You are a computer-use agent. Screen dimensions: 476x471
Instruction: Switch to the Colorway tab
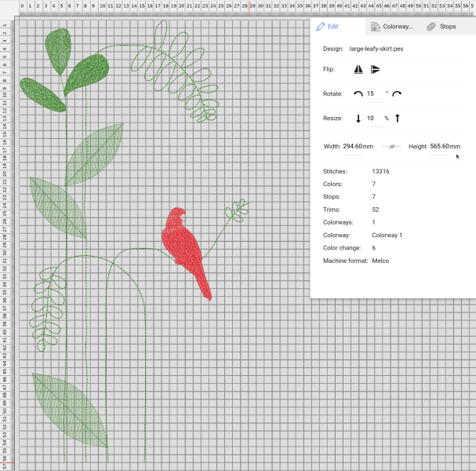391,27
